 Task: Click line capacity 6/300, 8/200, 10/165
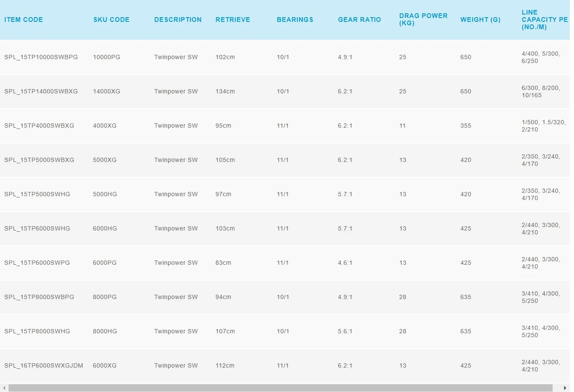tap(541, 91)
